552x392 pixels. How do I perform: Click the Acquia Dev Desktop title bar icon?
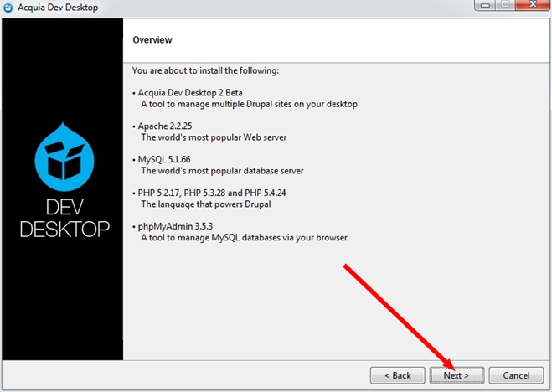(x=8, y=7)
